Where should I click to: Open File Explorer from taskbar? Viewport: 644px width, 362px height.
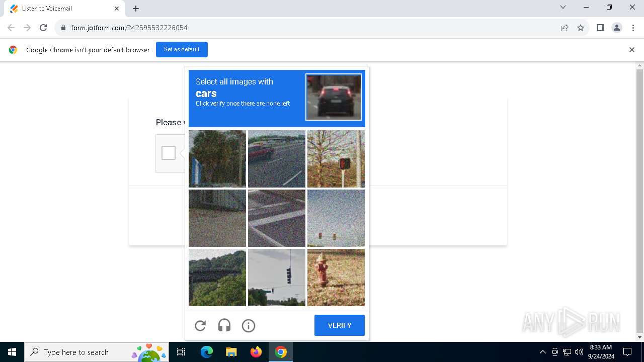[x=231, y=352]
